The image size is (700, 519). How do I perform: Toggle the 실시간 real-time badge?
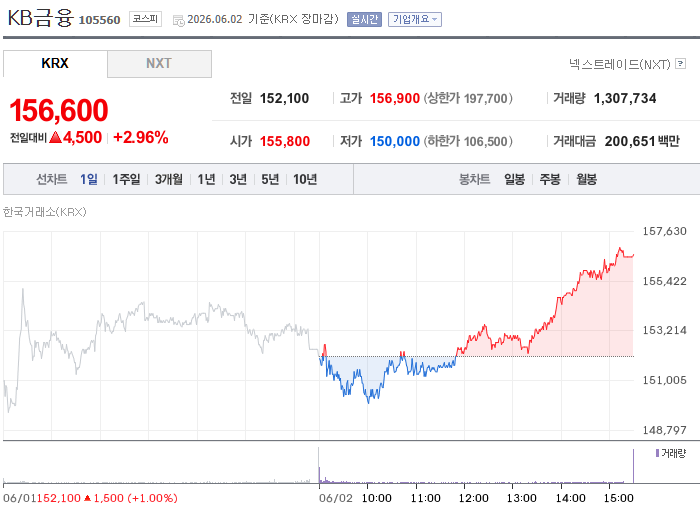tap(364, 19)
